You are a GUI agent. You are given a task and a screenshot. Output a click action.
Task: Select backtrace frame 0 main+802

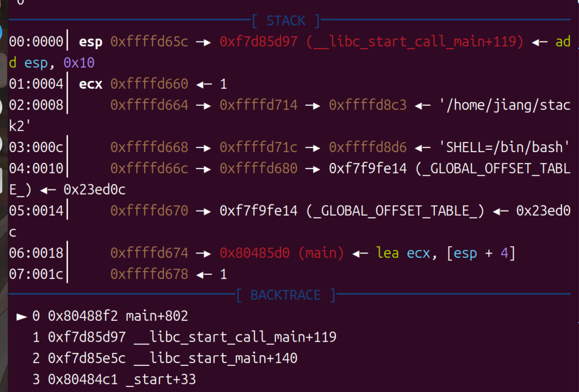tap(118, 316)
